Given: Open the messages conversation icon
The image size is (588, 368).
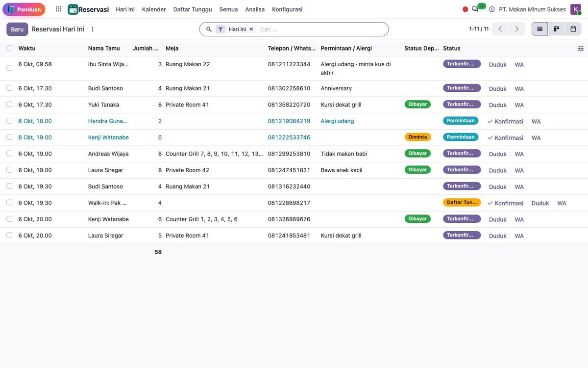Looking at the screenshot, I should [475, 9].
